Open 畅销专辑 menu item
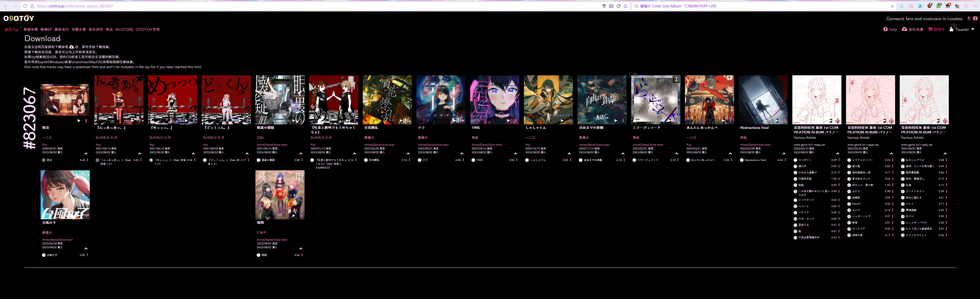 tap(30, 29)
